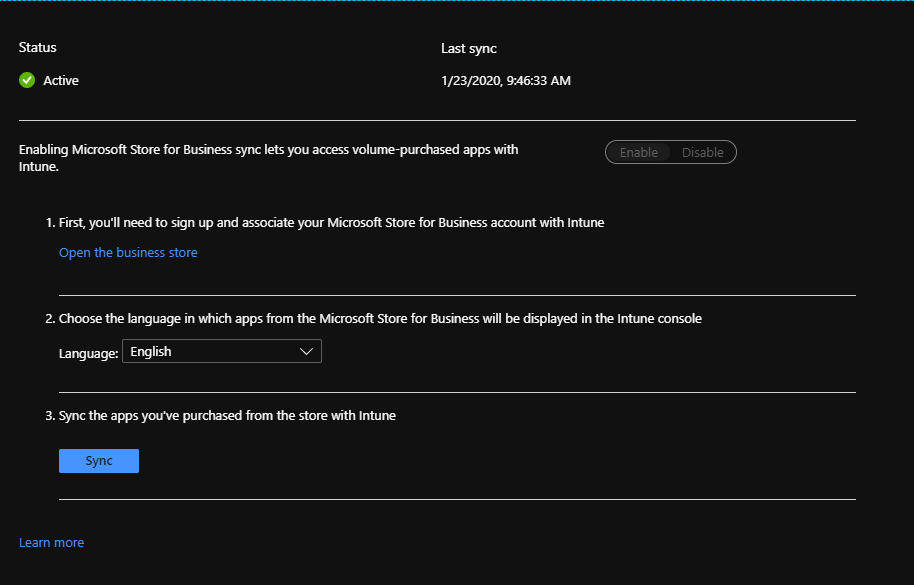Click the Status heading label

[x=37, y=47]
